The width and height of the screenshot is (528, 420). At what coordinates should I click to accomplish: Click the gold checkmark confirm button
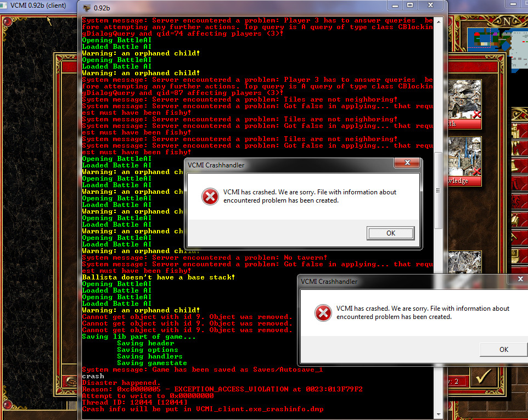coord(484,376)
